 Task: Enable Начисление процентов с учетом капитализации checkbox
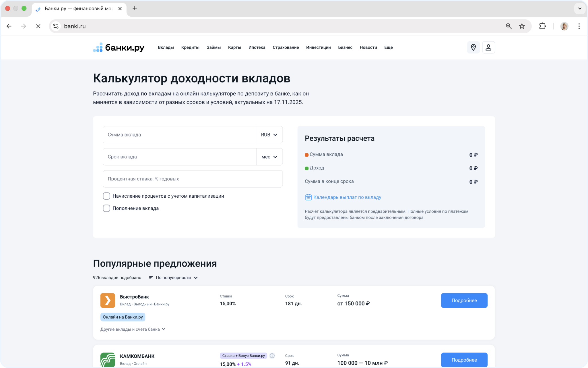click(x=106, y=196)
